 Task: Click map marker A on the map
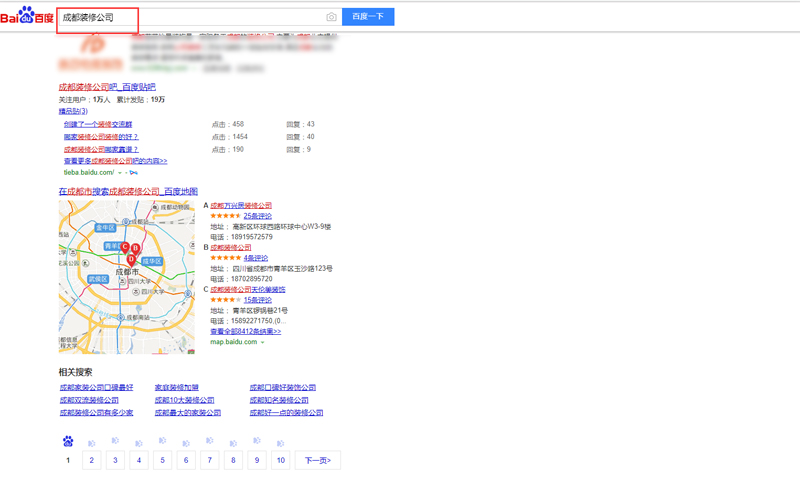(130, 257)
